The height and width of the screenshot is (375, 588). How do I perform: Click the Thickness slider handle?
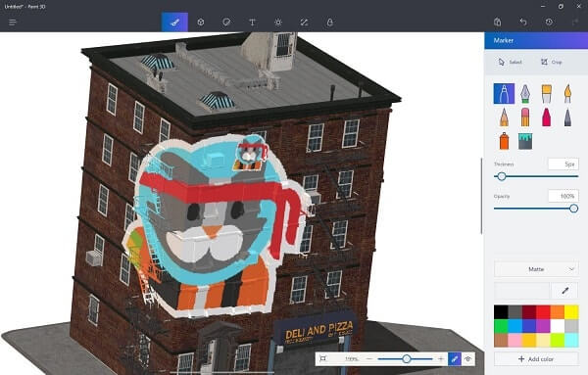[x=502, y=176]
